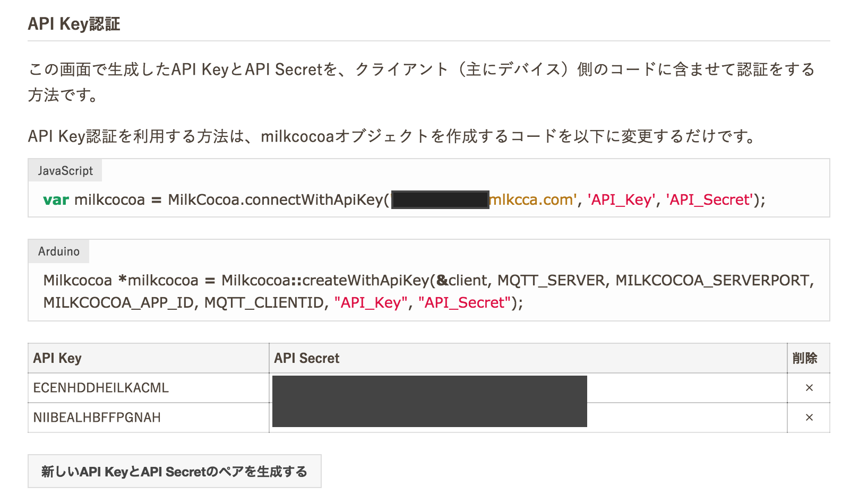The width and height of the screenshot is (859, 504).
Task: Click MQTT_SERVER in Arduino code
Action: pos(552,280)
